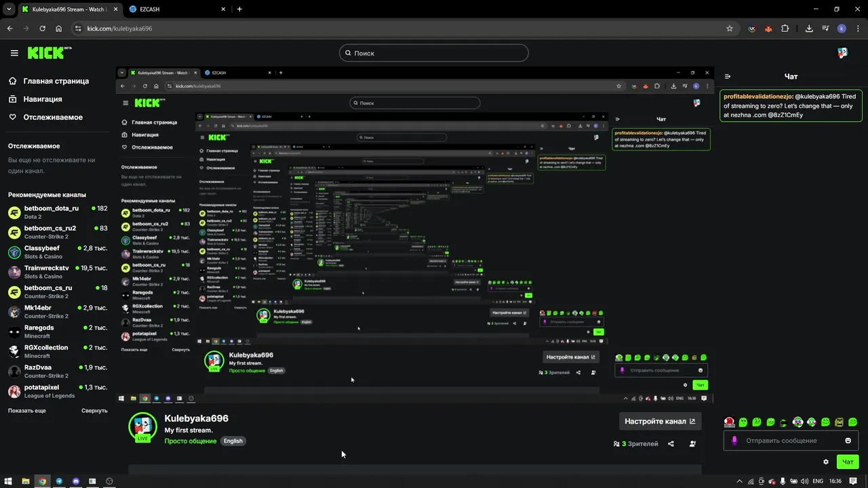Click the purple microphone icon in chat input
This screenshot has width=868, height=488.
[x=734, y=441]
